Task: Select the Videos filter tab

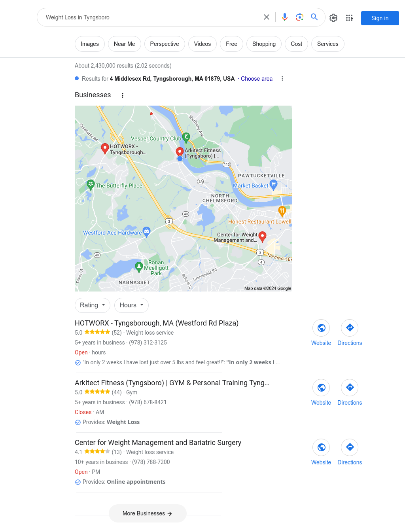Action: (202, 44)
